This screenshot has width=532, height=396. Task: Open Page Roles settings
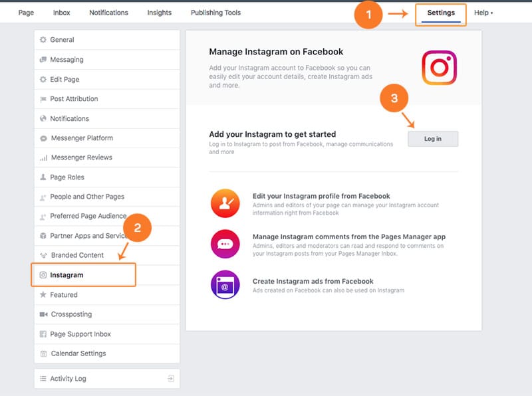click(x=107, y=177)
